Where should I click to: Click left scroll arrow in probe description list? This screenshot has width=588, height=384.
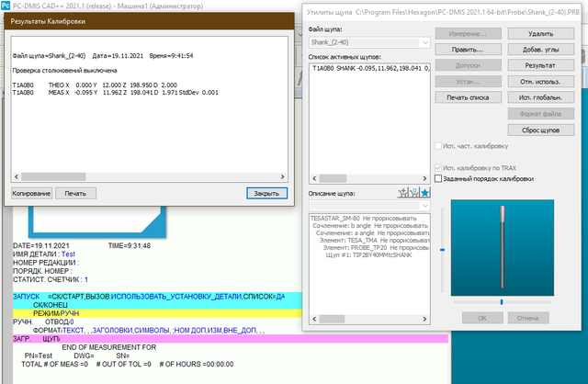pos(314,319)
